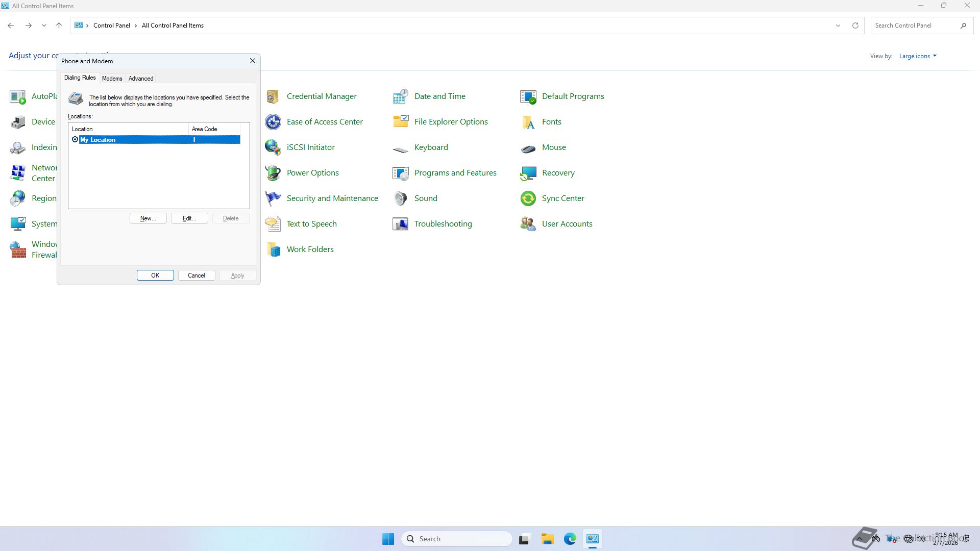
Task: Open the Ease of Access Center icon
Action: pos(273,122)
